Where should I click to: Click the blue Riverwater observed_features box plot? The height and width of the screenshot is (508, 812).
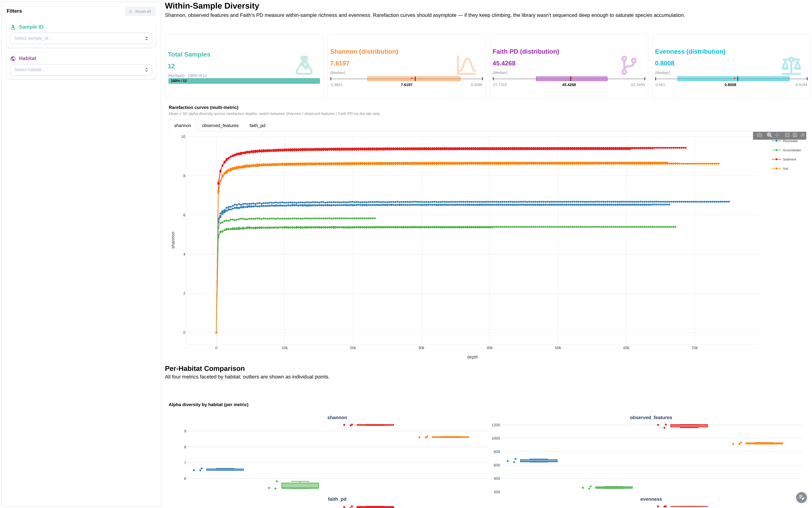(539, 461)
